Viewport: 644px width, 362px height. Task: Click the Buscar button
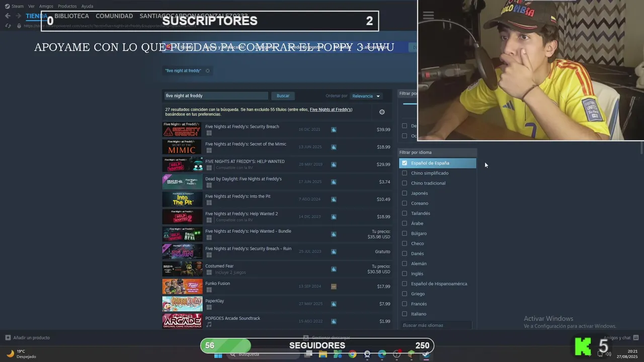pyautogui.click(x=283, y=96)
